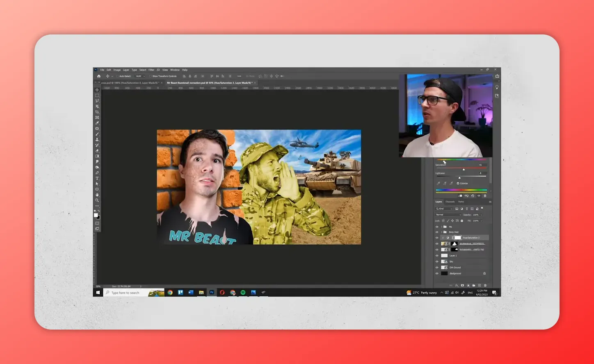
Task: Hide the Dirt Ground layer
Action: 437,267
